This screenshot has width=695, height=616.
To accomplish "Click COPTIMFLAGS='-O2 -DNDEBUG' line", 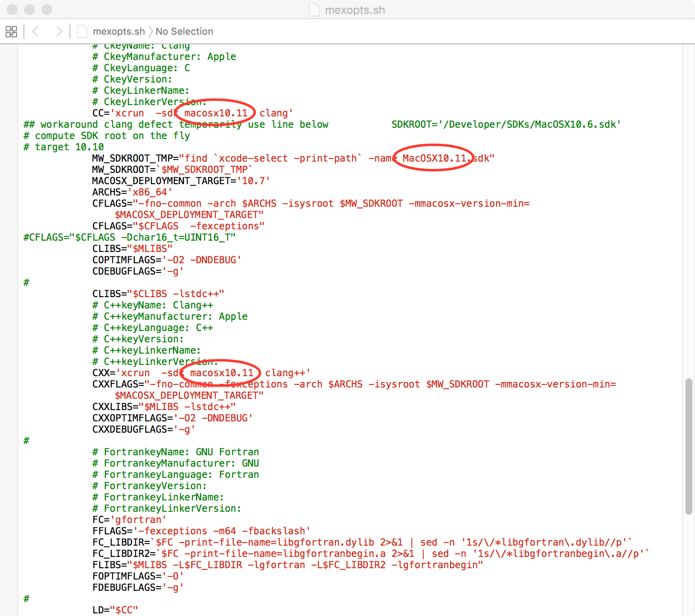I will pyautogui.click(x=166, y=260).
